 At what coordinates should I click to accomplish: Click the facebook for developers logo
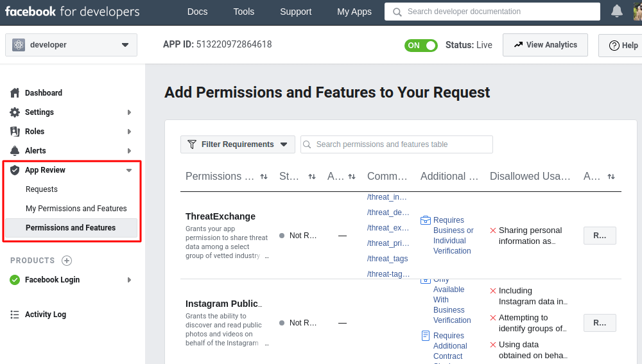72,12
